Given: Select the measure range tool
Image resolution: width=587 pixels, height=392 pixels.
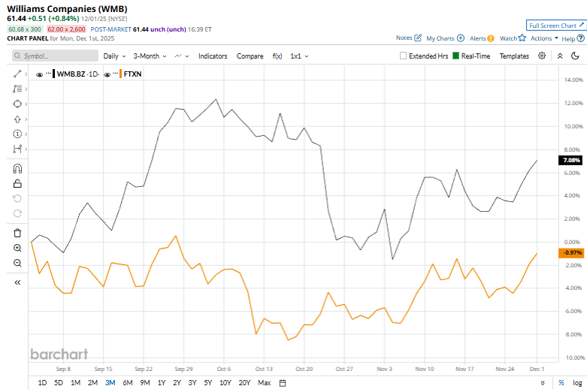Looking at the screenshot, I should point(17,149).
